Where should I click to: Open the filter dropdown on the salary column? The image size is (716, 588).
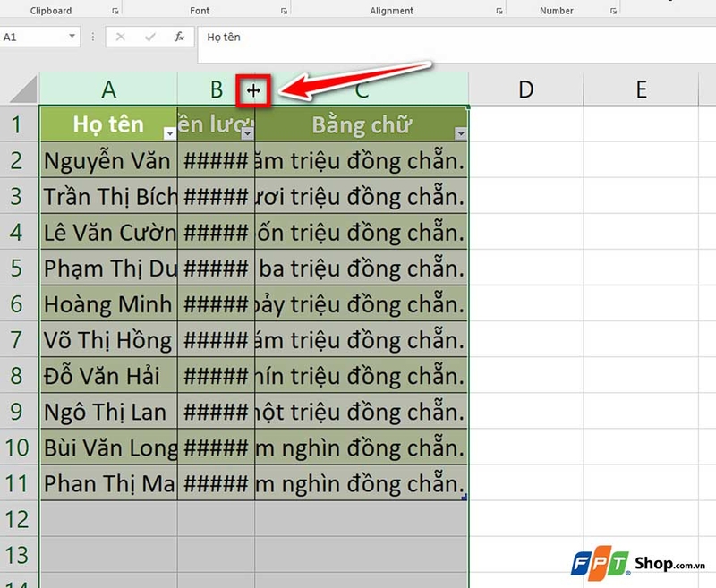[247, 132]
